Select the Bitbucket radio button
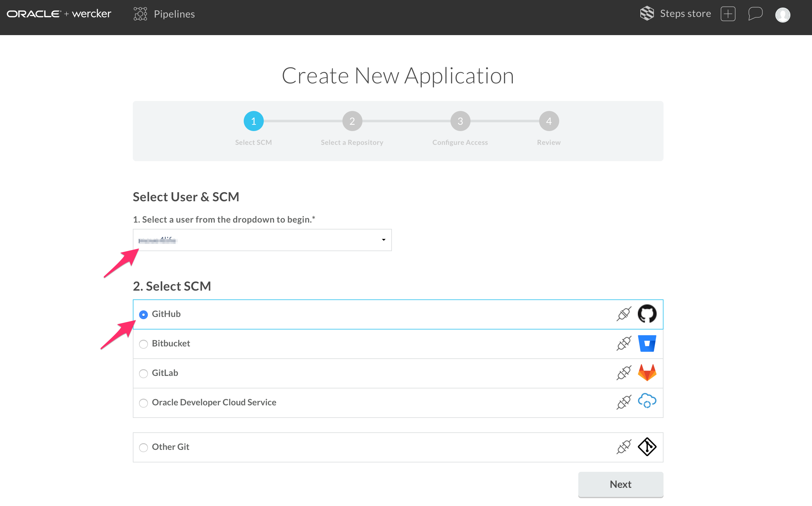Viewport: 812px width, 506px height. pos(143,344)
